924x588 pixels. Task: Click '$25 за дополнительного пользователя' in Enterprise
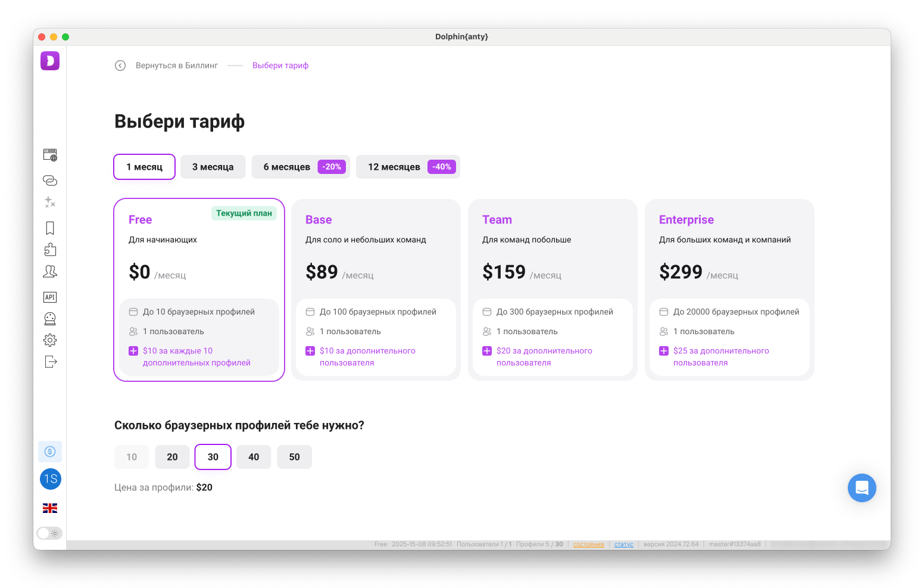click(721, 357)
